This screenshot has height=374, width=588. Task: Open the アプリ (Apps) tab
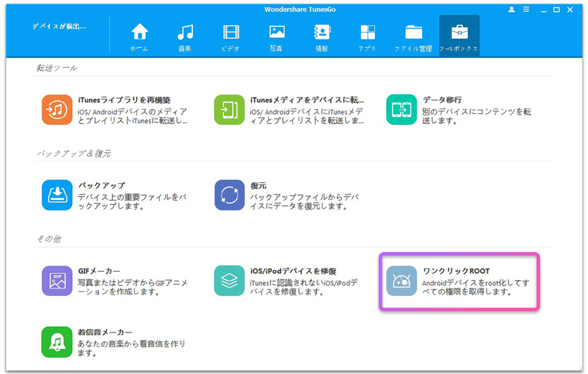pos(367,37)
